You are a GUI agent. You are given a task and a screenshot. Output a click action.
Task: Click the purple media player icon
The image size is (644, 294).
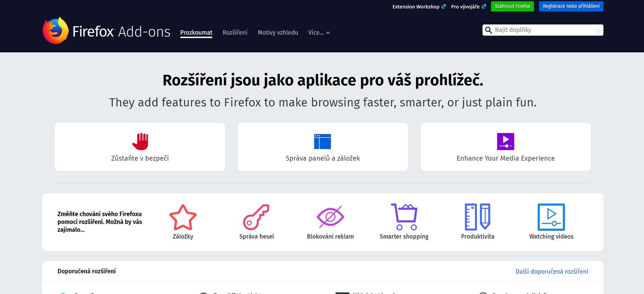click(506, 142)
